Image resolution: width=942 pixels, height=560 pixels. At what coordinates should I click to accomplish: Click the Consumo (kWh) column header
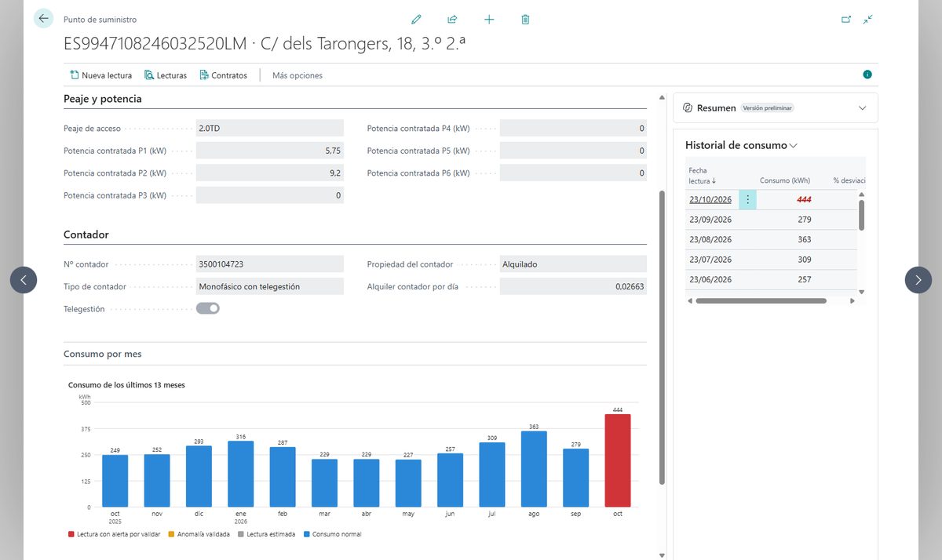pos(785,180)
